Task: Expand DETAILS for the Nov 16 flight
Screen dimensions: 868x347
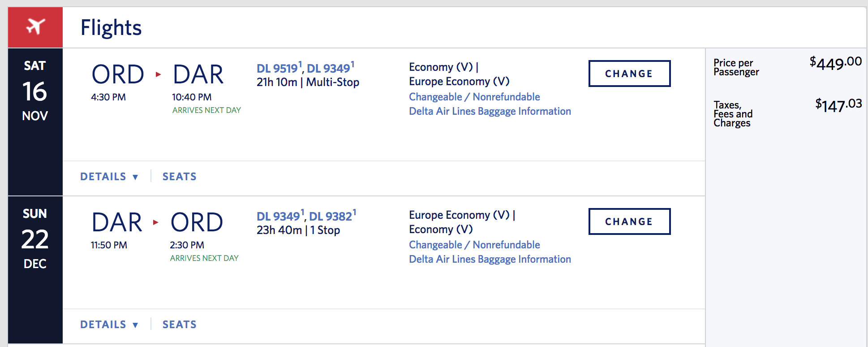Action: pyautogui.click(x=109, y=177)
